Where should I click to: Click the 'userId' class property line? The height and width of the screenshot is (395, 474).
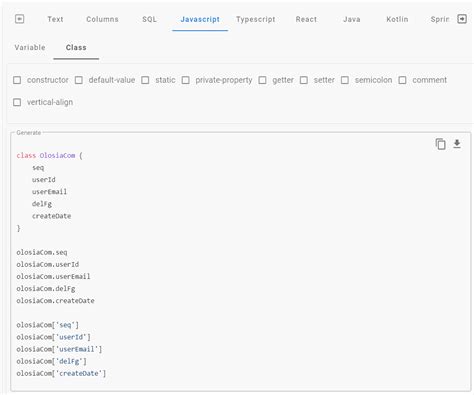click(x=44, y=180)
